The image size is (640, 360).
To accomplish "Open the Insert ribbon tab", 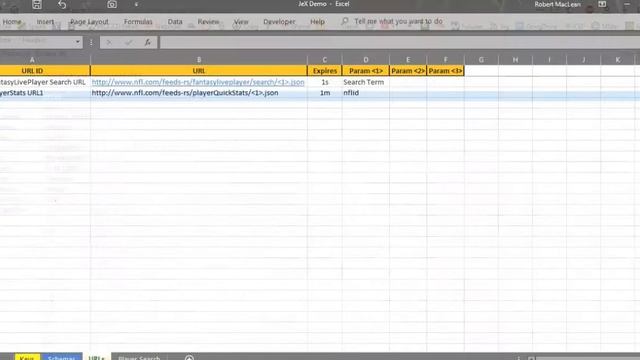I will tap(45, 22).
